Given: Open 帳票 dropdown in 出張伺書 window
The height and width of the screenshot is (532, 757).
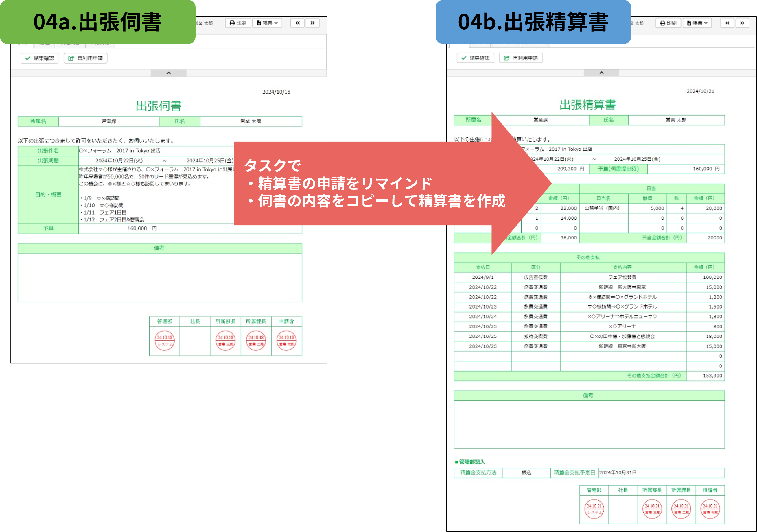Looking at the screenshot, I should point(267,23).
